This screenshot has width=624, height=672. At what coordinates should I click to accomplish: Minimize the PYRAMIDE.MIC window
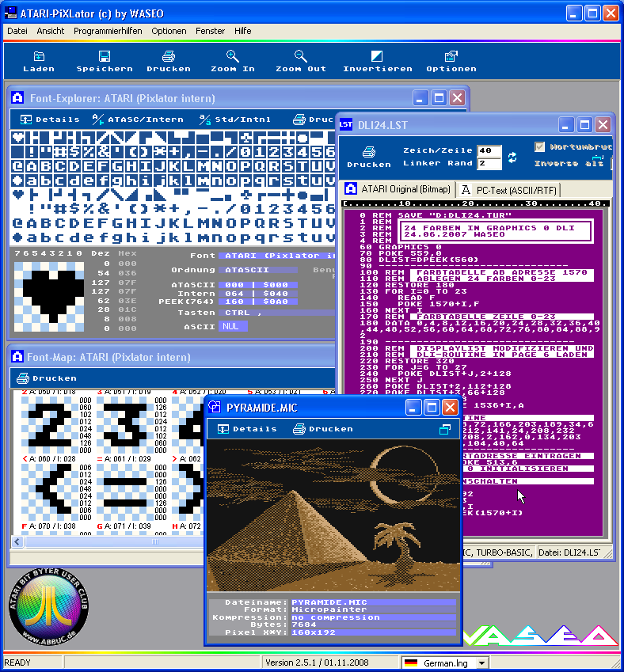[413, 407]
